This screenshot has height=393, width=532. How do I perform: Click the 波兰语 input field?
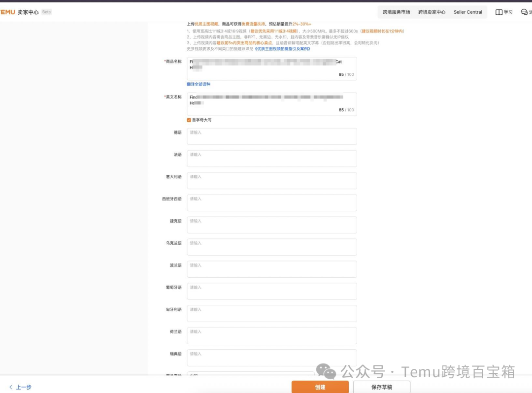pos(272,269)
